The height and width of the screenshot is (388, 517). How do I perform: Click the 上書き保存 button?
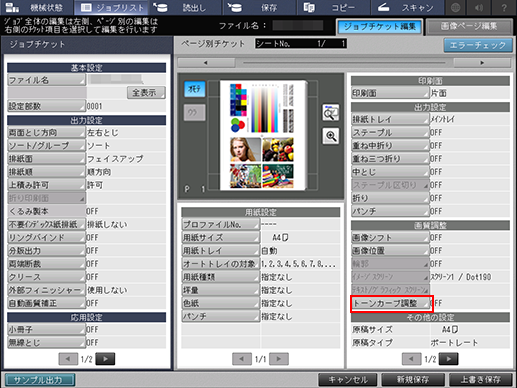[x=481, y=379]
